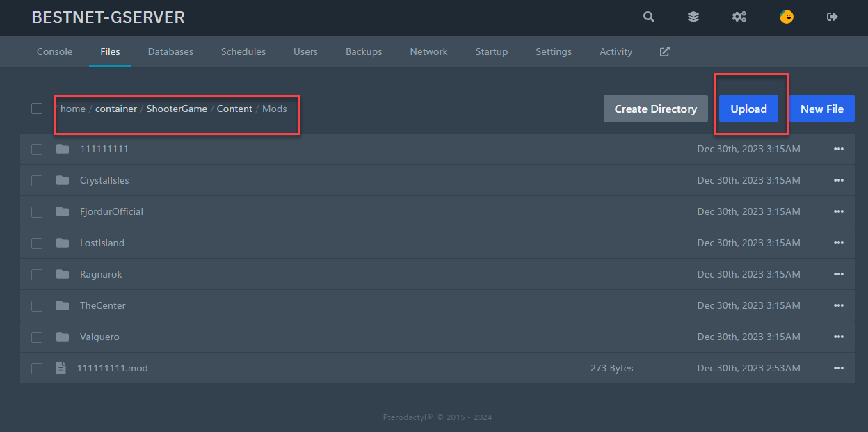Viewport: 868px width, 432px height.
Task: Switch to the Console tab
Action: (54, 51)
